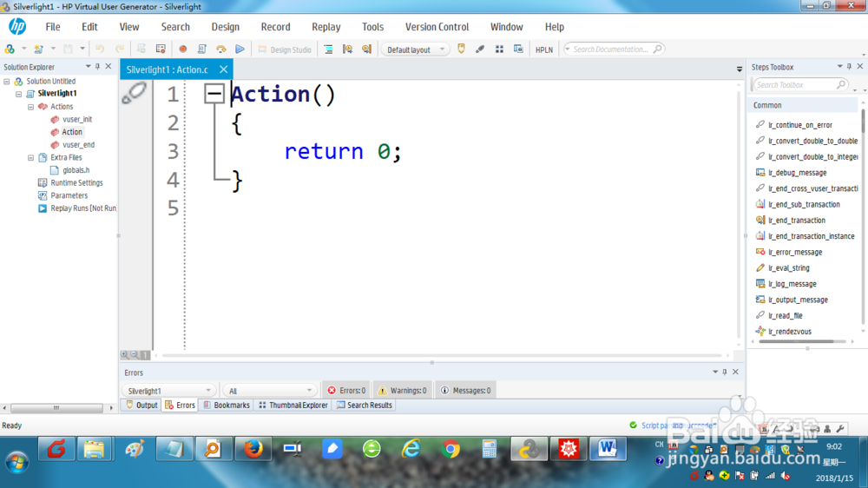Collapse the Actions folder node
The image size is (868, 488).
point(31,107)
